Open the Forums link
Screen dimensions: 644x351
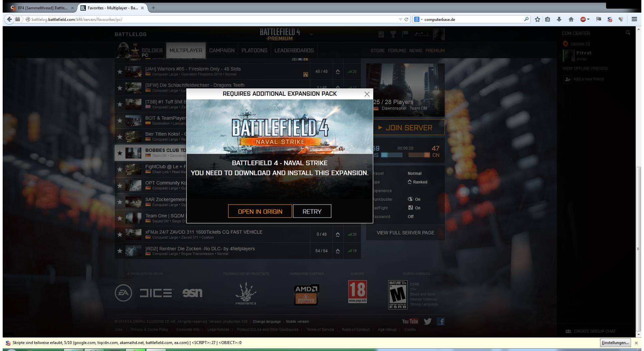click(397, 51)
